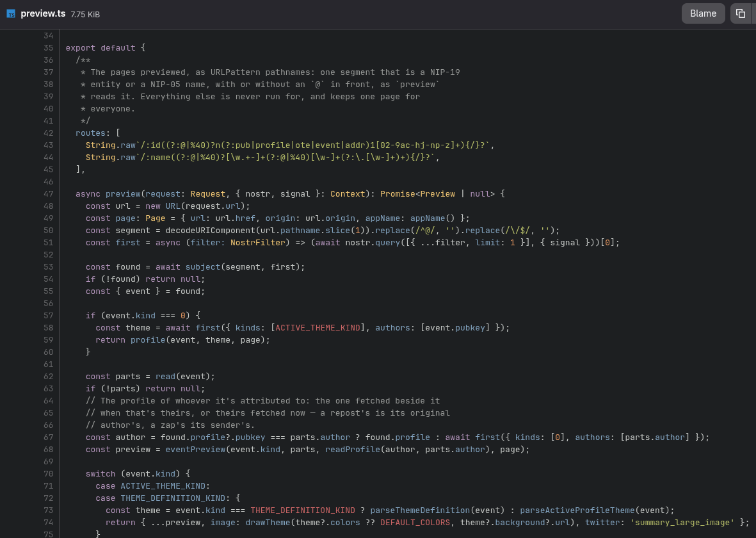Open the Blame view
The image size is (756, 538).
click(703, 13)
